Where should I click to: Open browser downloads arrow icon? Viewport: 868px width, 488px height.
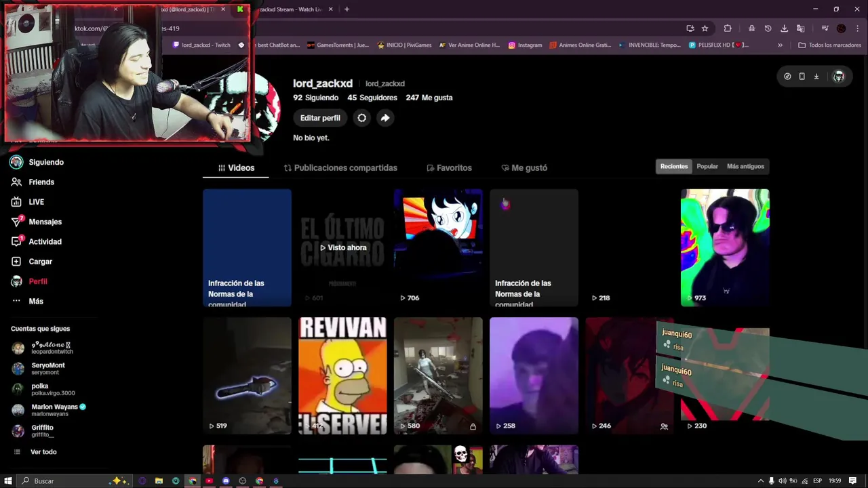(x=785, y=28)
